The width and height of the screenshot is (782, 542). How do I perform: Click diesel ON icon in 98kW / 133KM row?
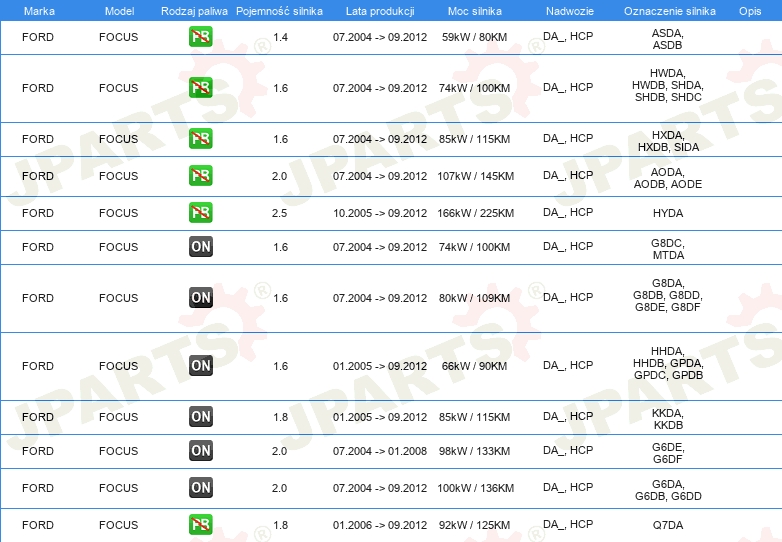200,450
